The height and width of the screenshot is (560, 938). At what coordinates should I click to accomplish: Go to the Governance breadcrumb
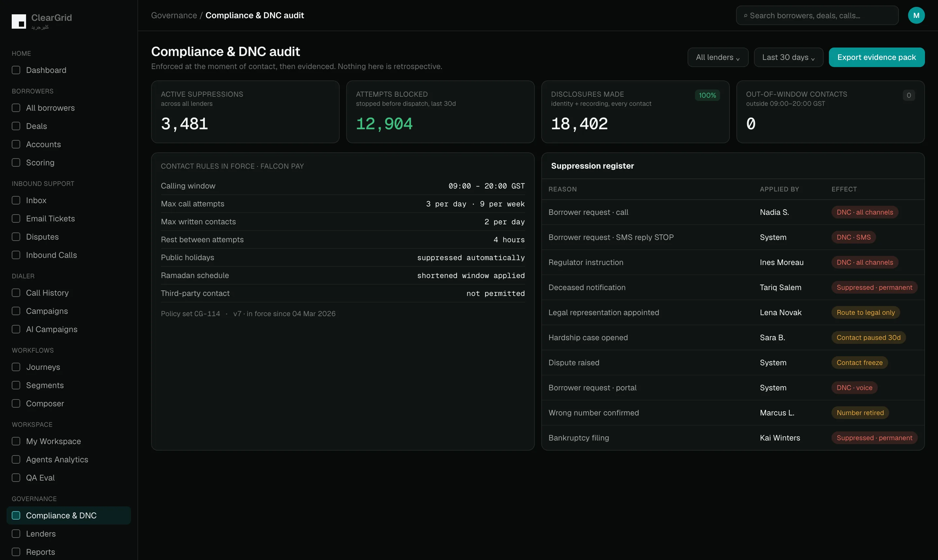[174, 16]
